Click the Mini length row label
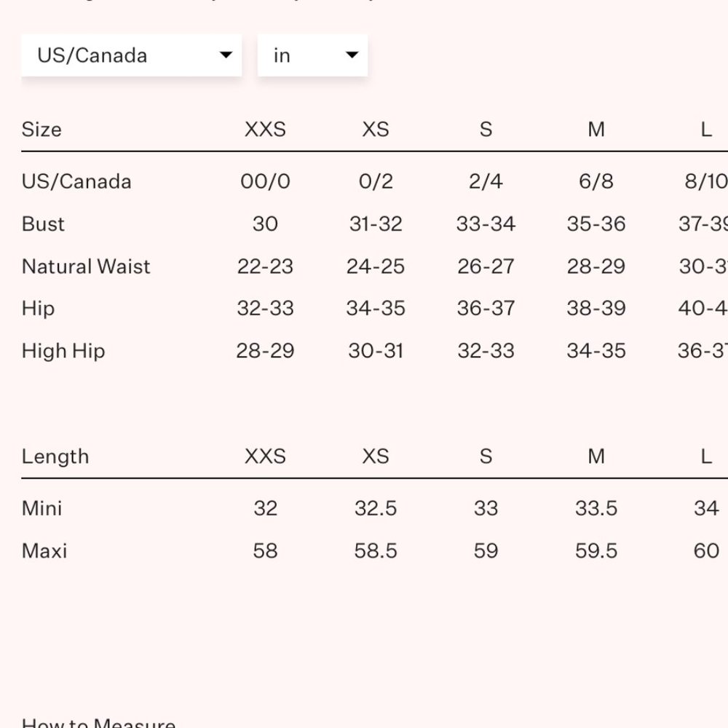 pos(41,508)
